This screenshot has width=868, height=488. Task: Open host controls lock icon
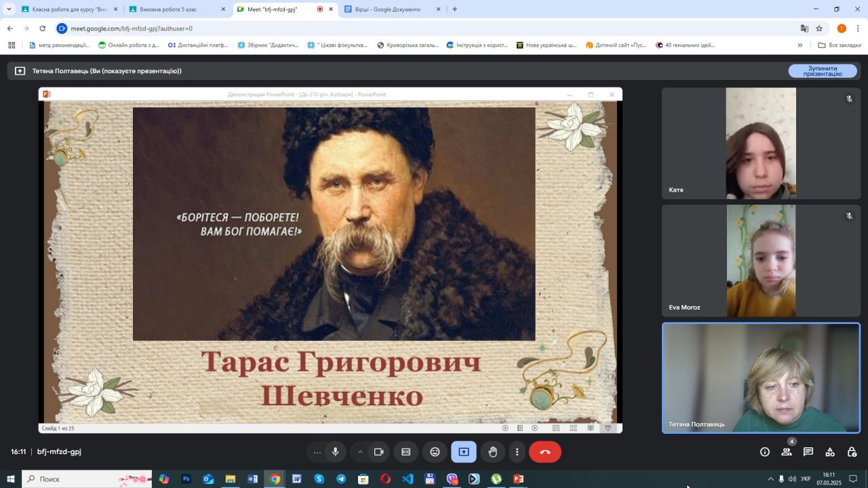pos(852,452)
